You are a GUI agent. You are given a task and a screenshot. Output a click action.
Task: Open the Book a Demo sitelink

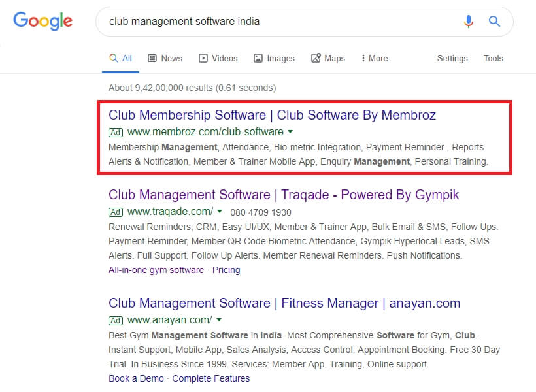(136, 378)
